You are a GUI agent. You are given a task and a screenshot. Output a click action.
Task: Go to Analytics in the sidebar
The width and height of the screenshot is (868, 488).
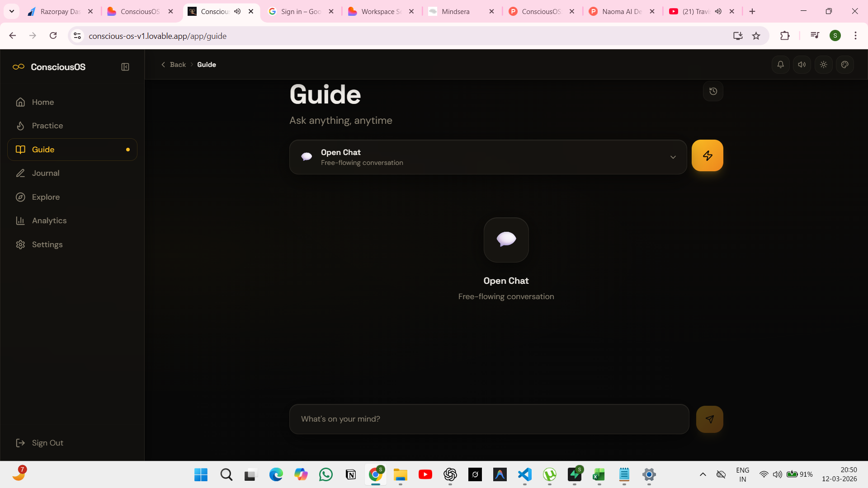pos(49,221)
